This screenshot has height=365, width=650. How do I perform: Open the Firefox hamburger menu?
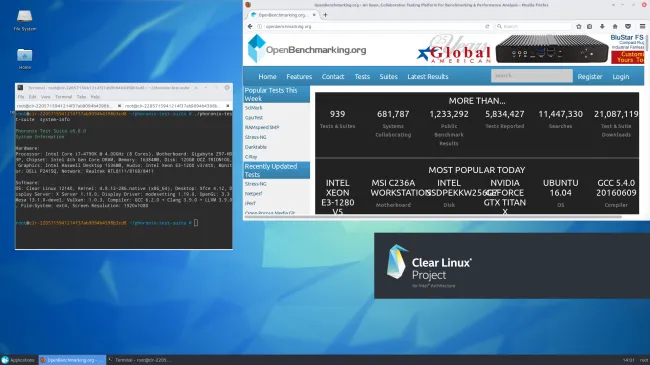pos(642,26)
